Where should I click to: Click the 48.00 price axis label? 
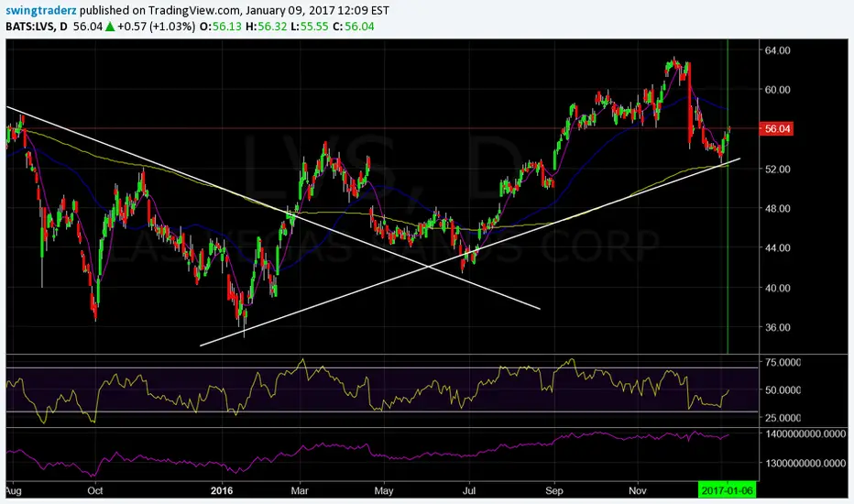pos(778,208)
